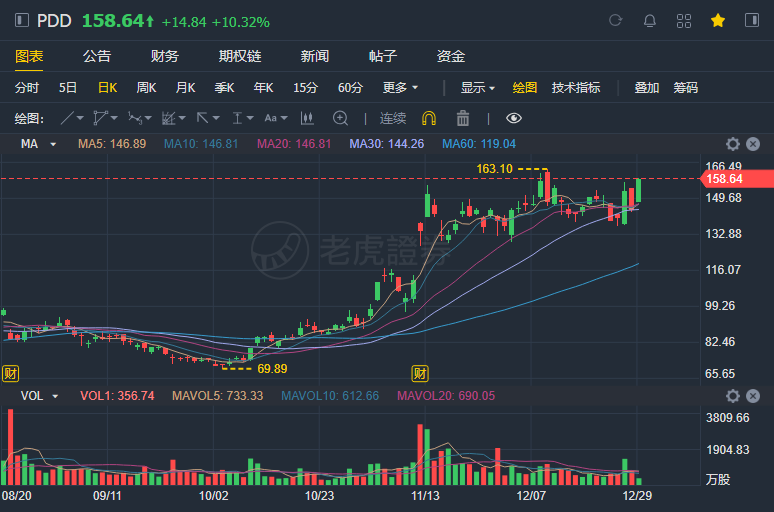The width and height of the screenshot is (774, 512).
Task: Switch to the 帖子 posts tab
Action: click(383, 56)
